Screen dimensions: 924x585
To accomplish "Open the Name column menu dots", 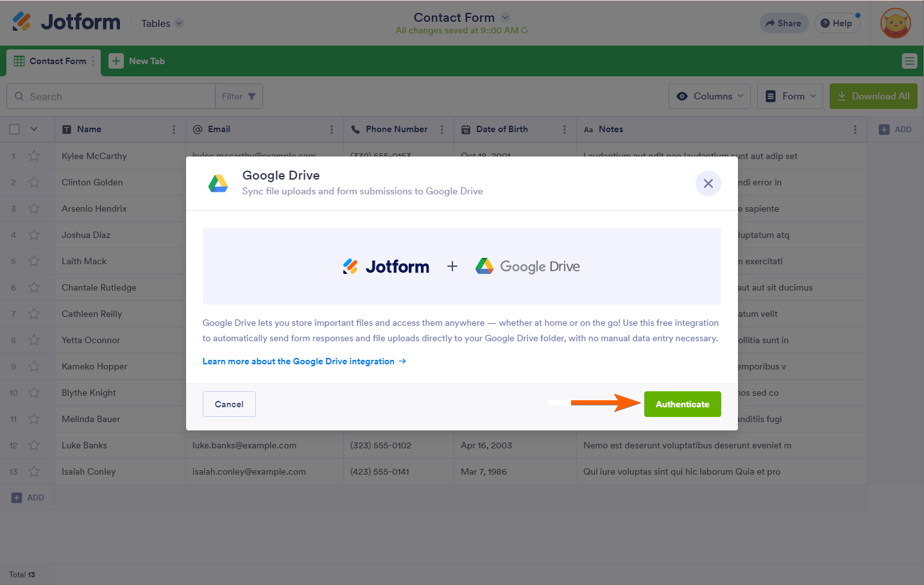I will [174, 130].
